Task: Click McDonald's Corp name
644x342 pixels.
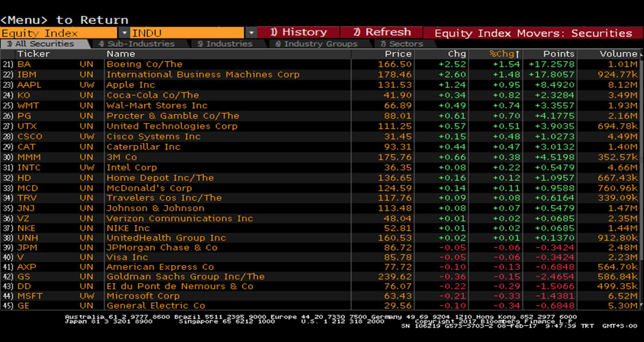Action: point(149,188)
